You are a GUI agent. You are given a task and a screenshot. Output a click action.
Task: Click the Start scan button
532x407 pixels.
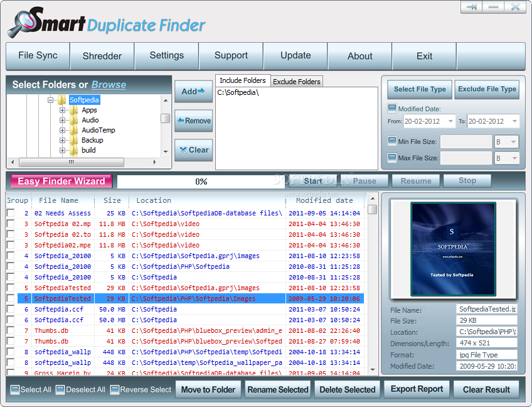(313, 181)
